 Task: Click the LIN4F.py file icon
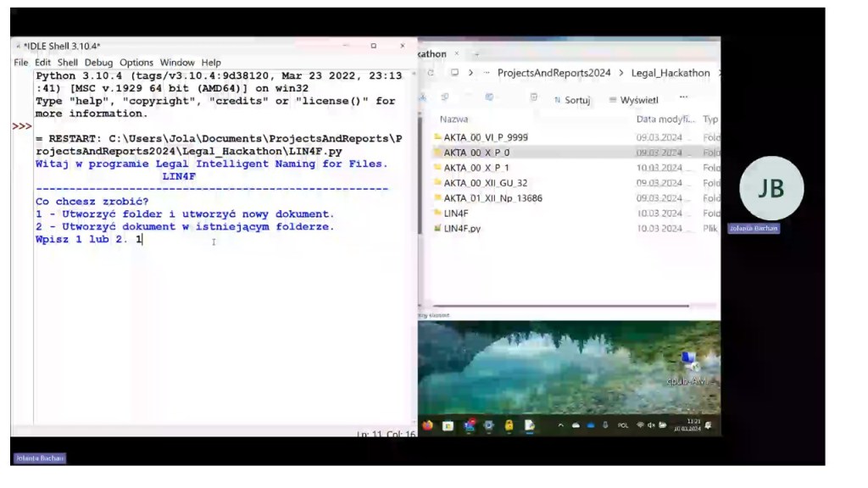[x=437, y=229]
